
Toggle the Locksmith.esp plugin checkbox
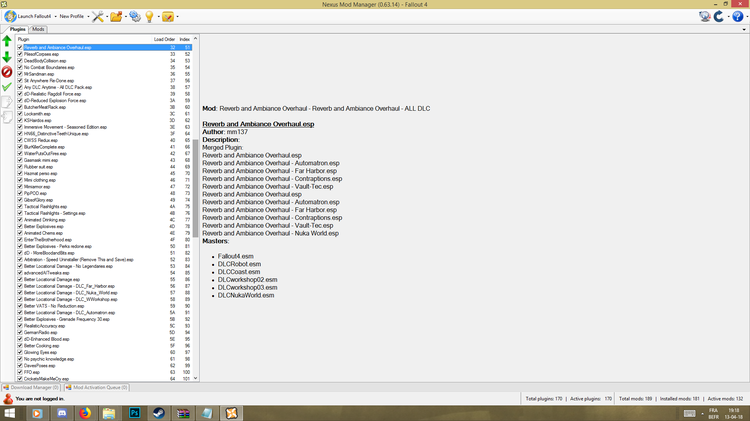point(20,114)
